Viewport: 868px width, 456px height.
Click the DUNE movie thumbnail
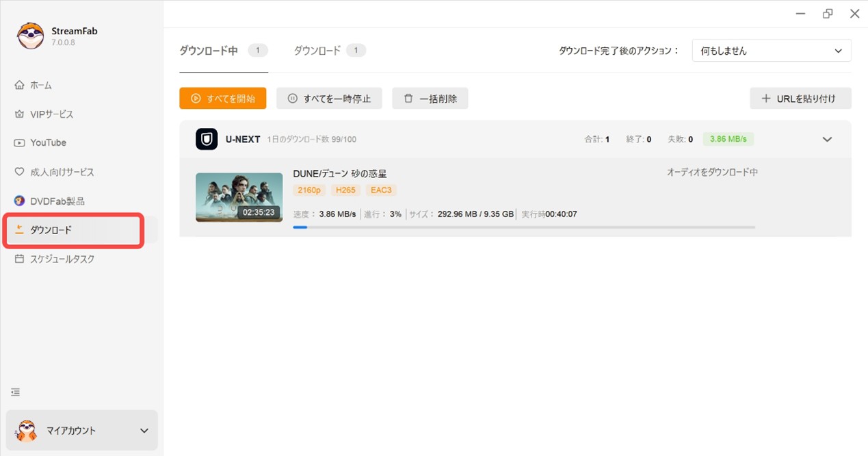point(239,197)
